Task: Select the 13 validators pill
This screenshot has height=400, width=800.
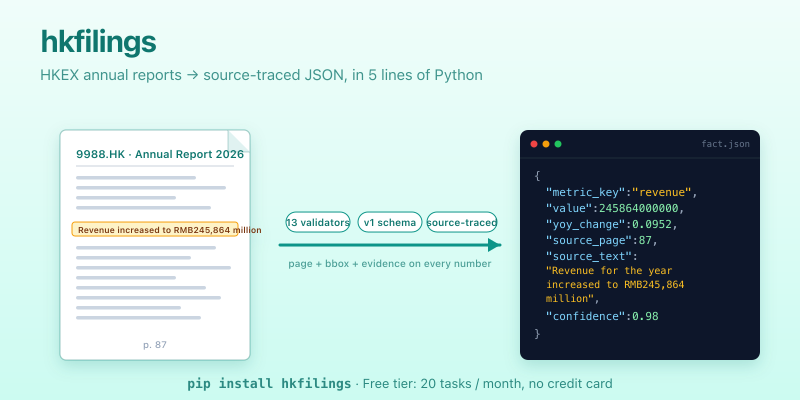Action: pos(318,222)
